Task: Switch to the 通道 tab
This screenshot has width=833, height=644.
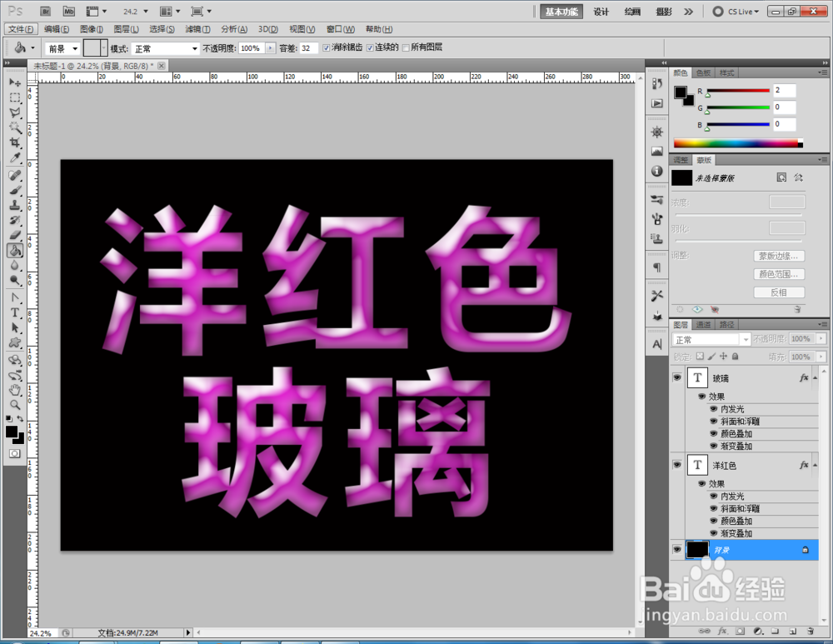Action: 703,324
